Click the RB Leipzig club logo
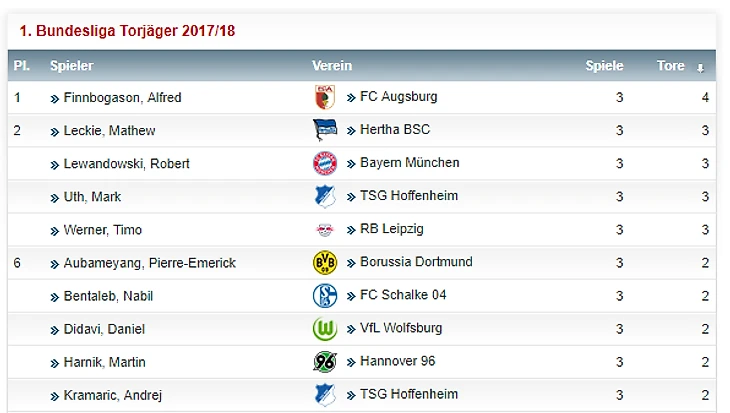Image resolution: width=730 pixels, height=413 pixels. 324,229
